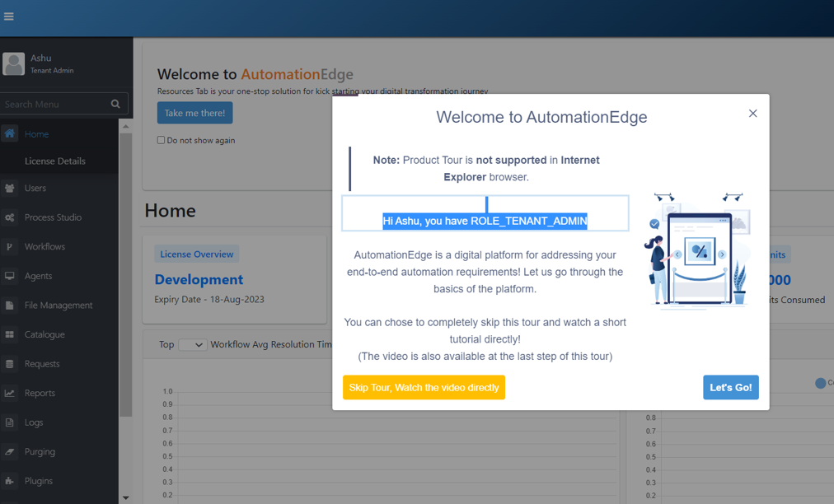Open Process Studio menu item
834x504 pixels.
pos(54,217)
